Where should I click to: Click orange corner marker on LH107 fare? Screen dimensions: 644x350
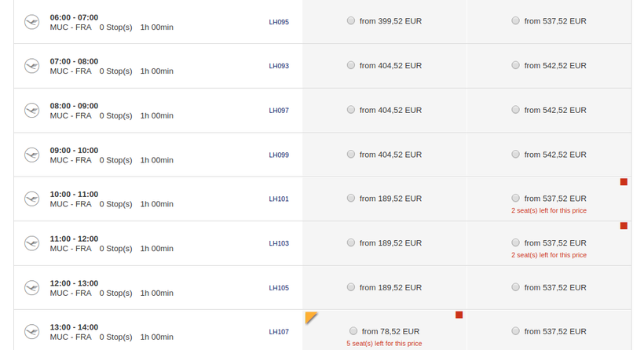coord(310,316)
